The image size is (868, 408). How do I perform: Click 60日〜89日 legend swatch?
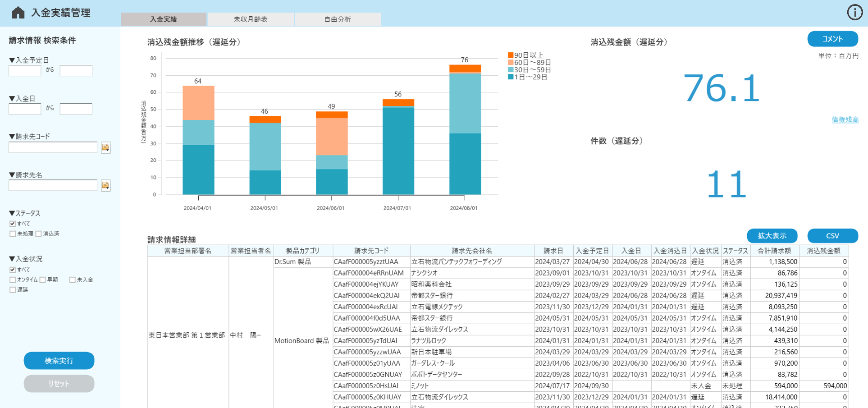[511, 62]
